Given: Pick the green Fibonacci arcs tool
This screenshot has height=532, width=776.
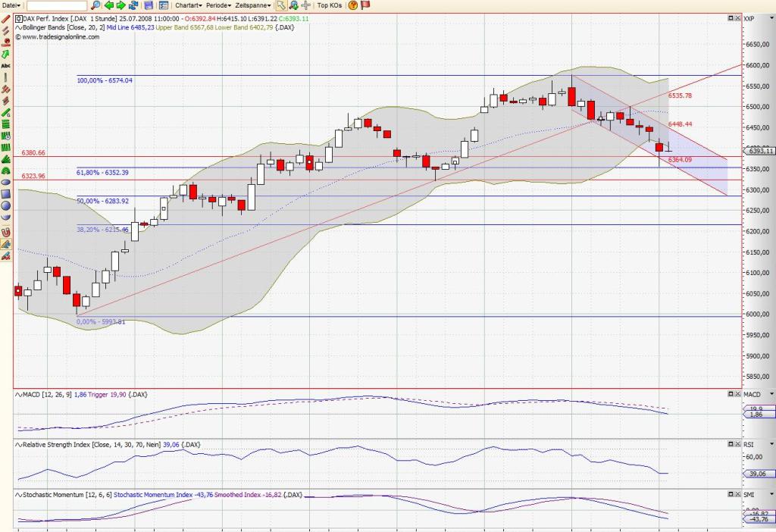Looking at the screenshot, I should coord(6,171).
